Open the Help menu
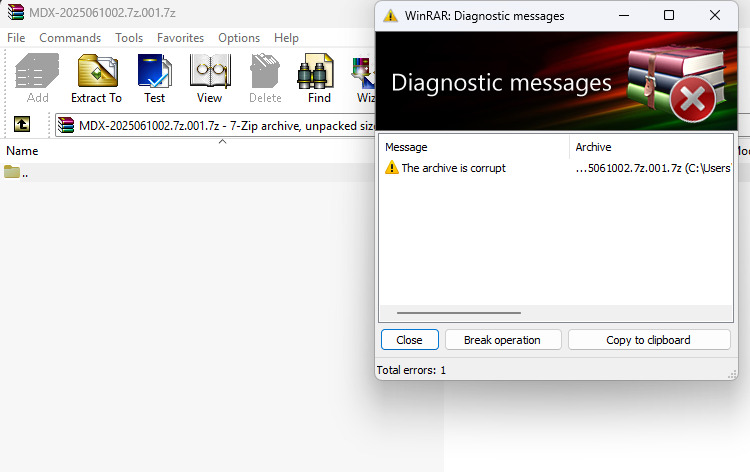750x472 pixels. (286, 38)
